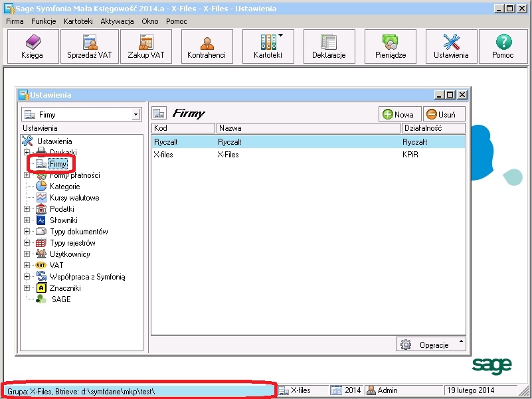
Task: Select Drukarki in the settings tree
Action: tap(63, 152)
